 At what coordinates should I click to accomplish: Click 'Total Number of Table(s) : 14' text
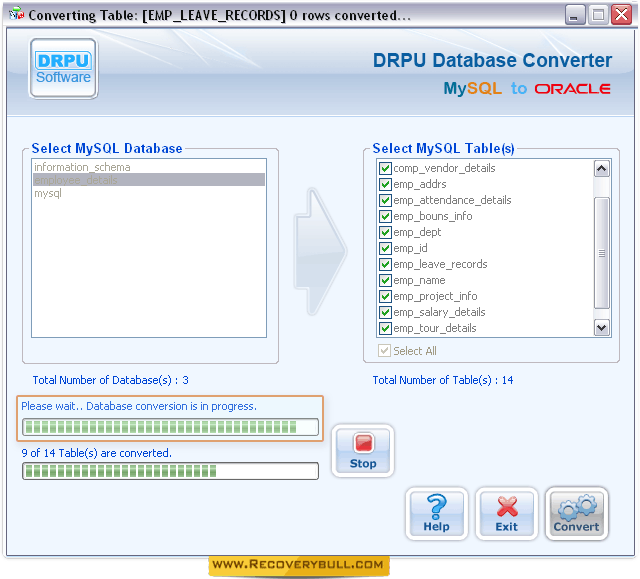pyautogui.click(x=443, y=380)
